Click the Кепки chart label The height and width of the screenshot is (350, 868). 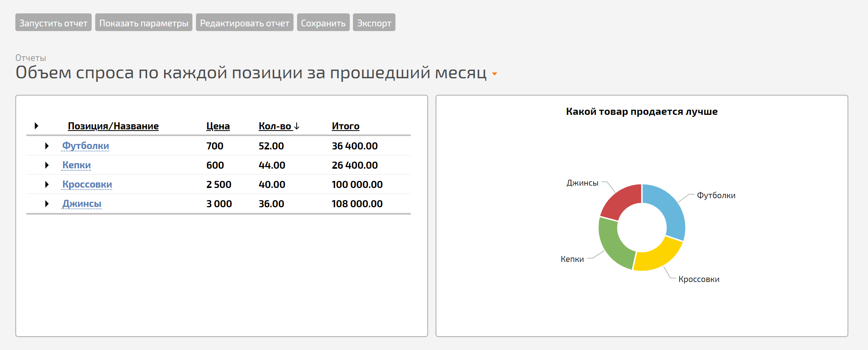tap(572, 259)
